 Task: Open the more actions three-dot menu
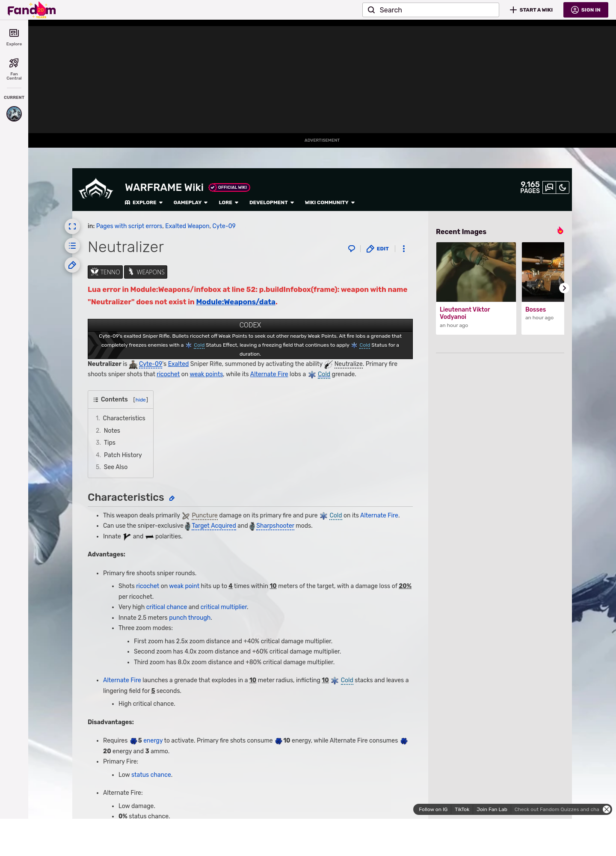(404, 249)
